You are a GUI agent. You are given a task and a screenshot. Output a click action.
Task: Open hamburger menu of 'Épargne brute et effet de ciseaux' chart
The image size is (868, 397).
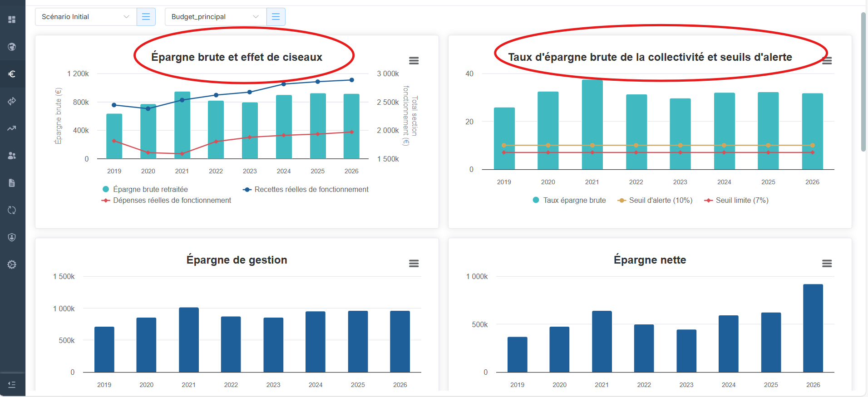click(x=414, y=61)
